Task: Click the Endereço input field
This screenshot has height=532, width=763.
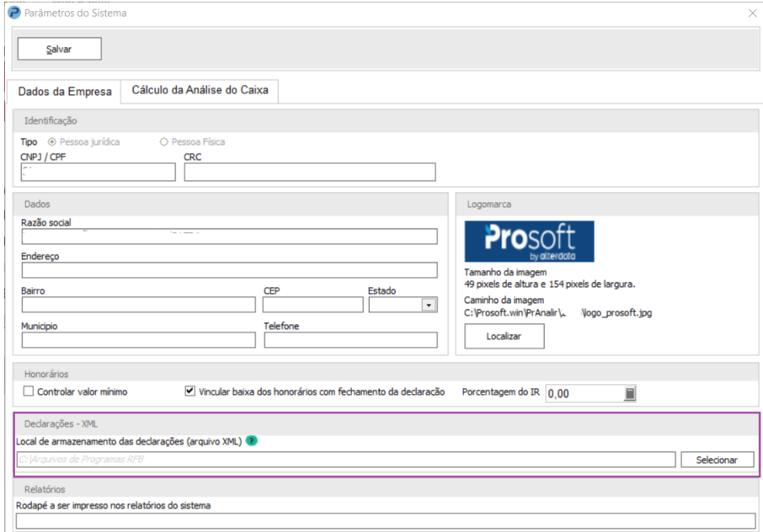Action: pos(229,270)
